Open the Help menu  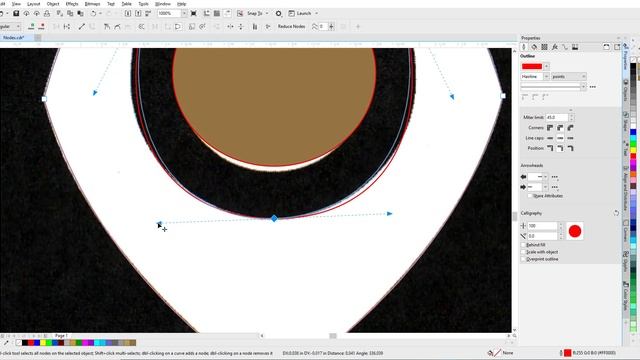click(x=182, y=4)
